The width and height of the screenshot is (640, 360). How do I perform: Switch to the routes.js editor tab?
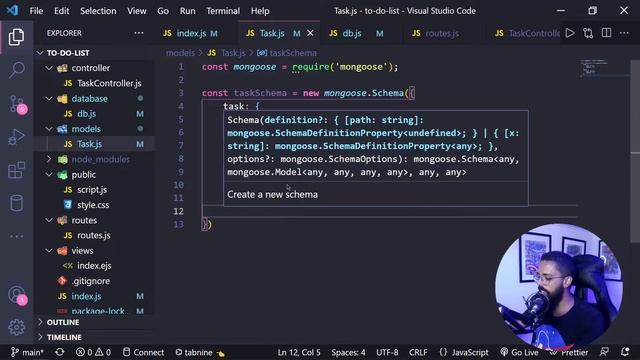[x=442, y=33]
